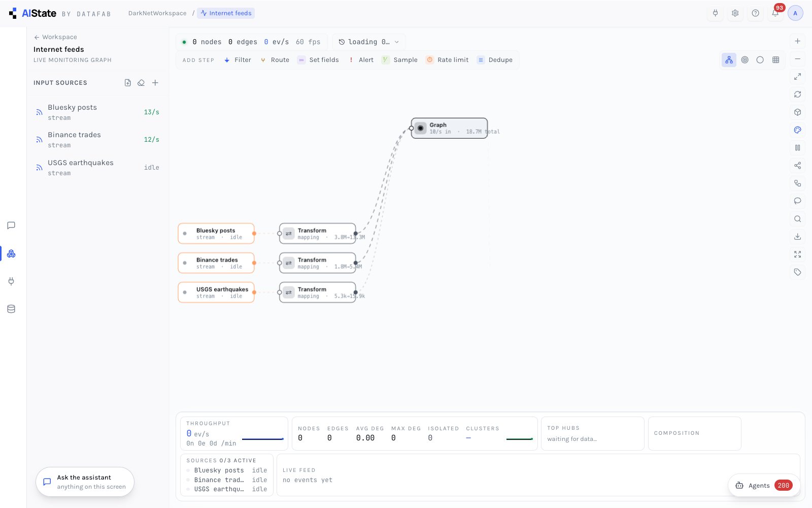The image size is (812, 508).
Task: Click the circular refresh arrows icon
Action: click(797, 94)
